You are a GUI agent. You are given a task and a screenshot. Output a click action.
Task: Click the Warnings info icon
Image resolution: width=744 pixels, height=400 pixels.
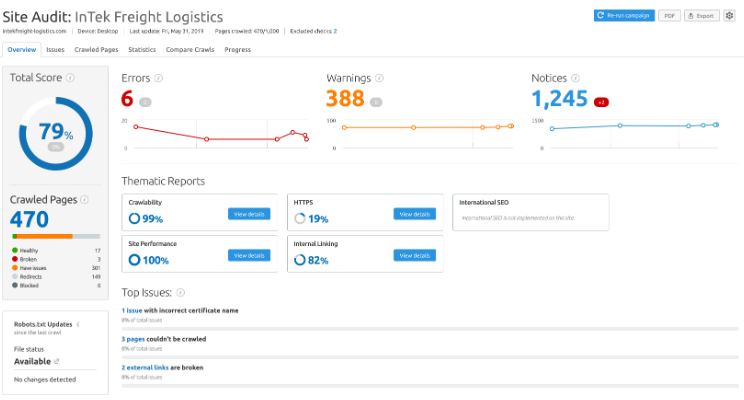pyautogui.click(x=379, y=78)
